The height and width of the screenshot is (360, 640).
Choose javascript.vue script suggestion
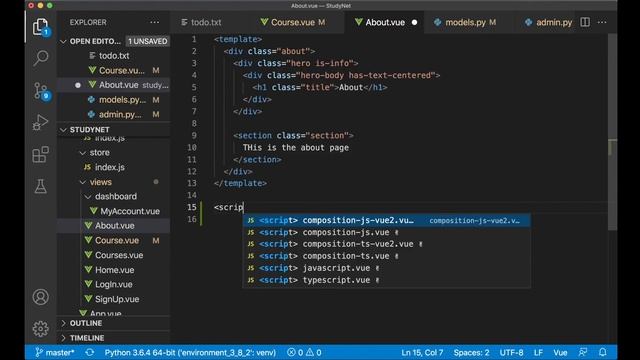pos(387,268)
